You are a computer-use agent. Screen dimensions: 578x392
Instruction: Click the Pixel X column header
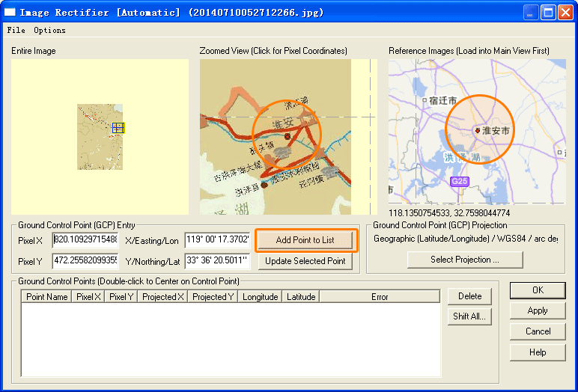point(88,297)
